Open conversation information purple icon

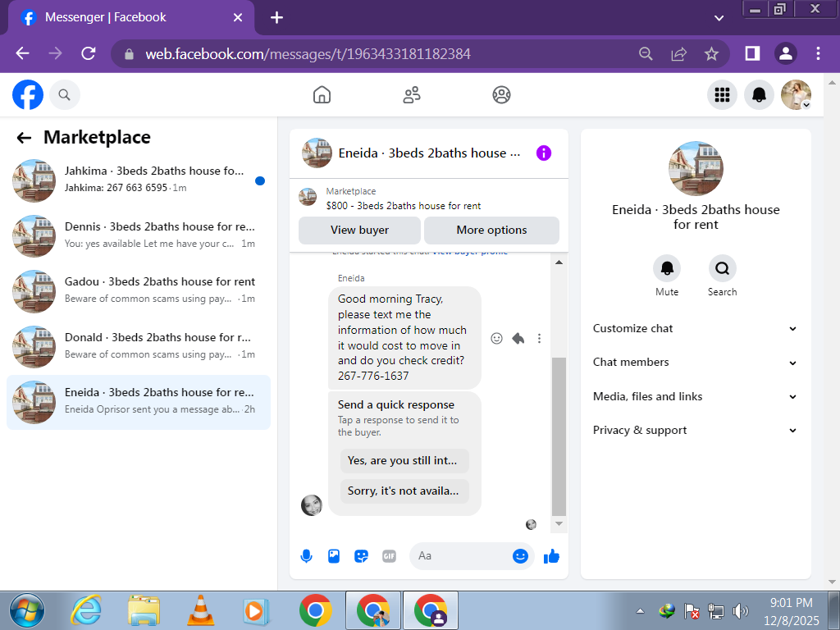[544, 153]
